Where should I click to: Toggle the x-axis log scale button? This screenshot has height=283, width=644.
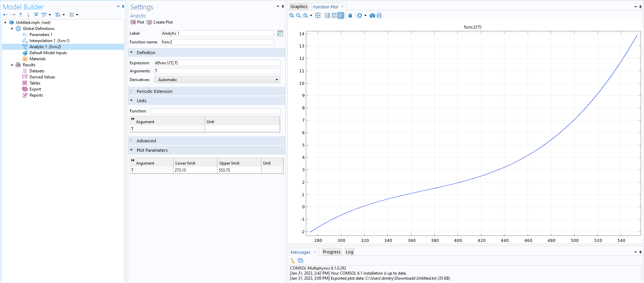click(327, 15)
